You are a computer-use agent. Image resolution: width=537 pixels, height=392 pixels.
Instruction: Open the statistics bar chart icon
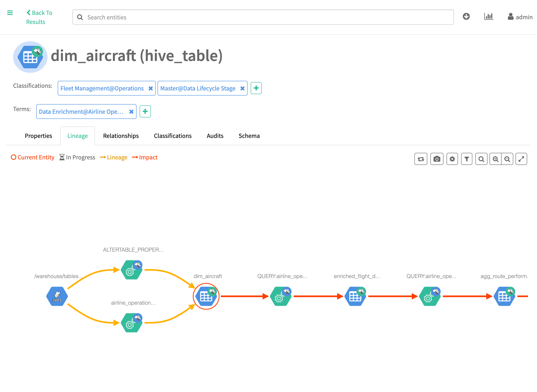[488, 16]
